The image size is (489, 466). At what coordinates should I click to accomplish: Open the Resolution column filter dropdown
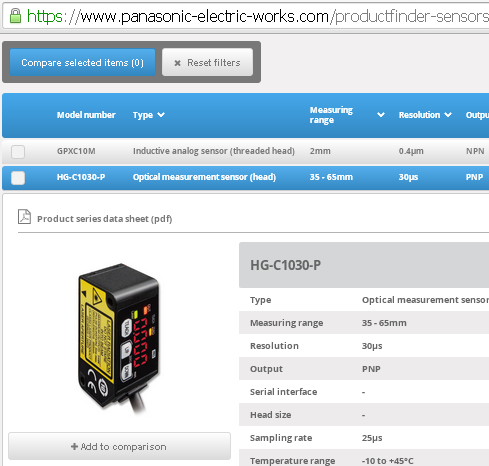[x=448, y=115]
